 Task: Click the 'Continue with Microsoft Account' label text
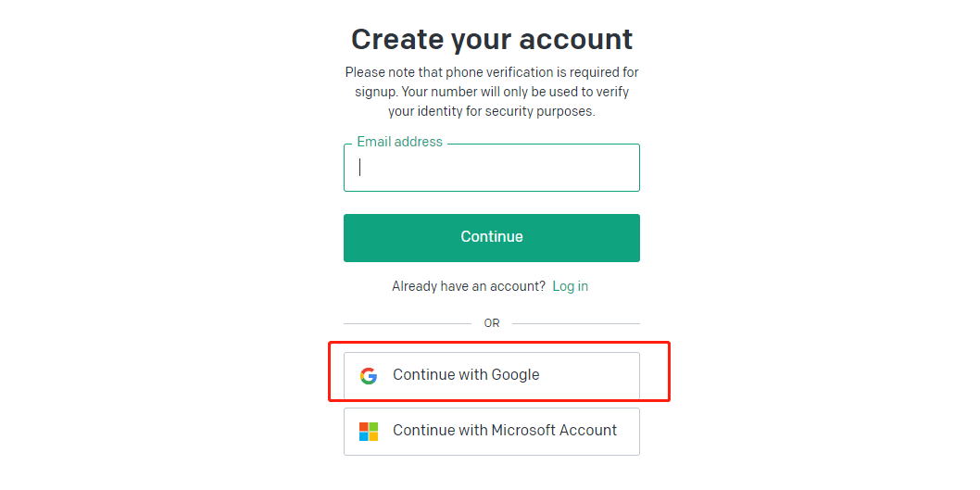(505, 431)
